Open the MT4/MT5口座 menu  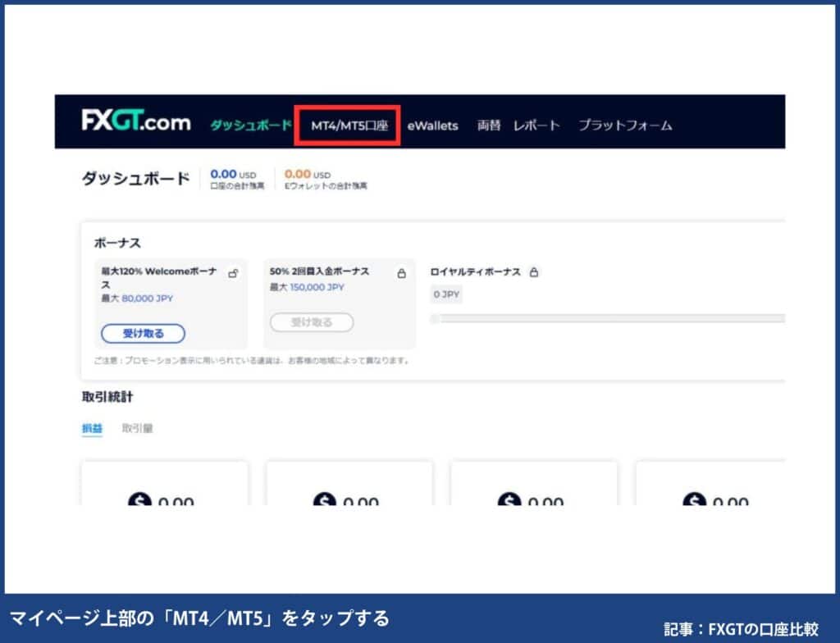click(x=349, y=125)
